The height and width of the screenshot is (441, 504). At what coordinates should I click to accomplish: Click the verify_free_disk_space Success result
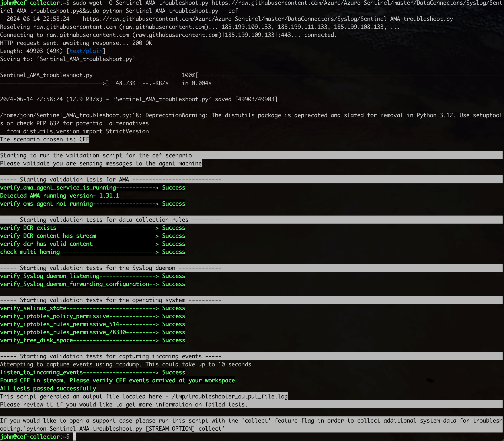[173, 340]
